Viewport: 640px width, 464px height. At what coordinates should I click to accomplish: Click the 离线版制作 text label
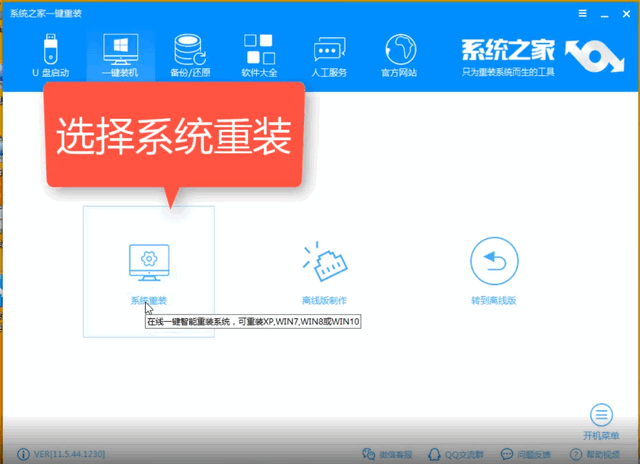(x=323, y=300)
